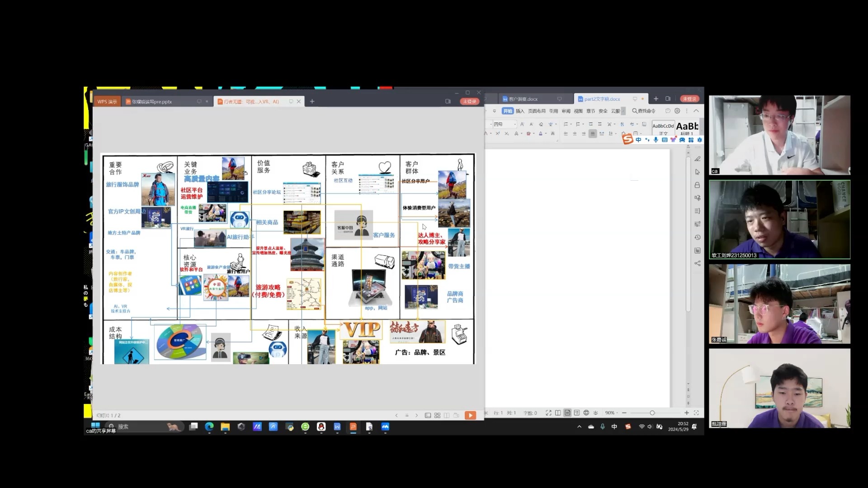Open the 开始 ribbon tab
Viewport: 868px width, 488px height.
click(x=508, y=111)
